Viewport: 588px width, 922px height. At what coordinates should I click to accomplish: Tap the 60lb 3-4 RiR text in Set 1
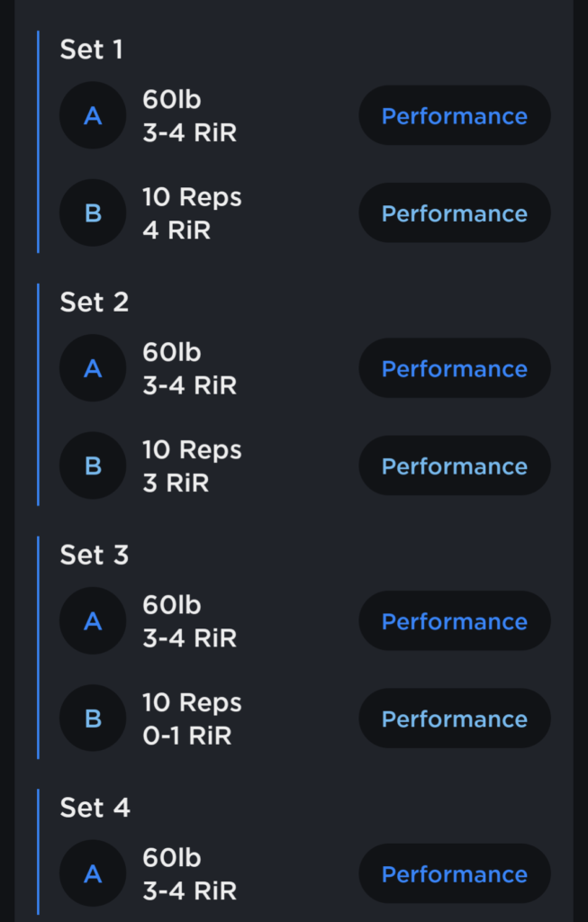189,117
